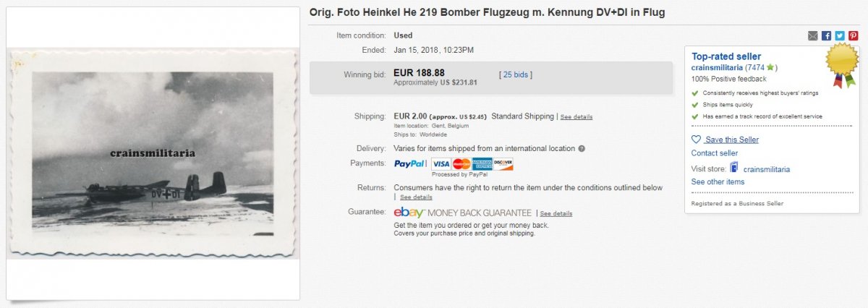Viewport: 868px width, 308px height.
Task: Click the green feedback star icon
Action: pos(770,68)
